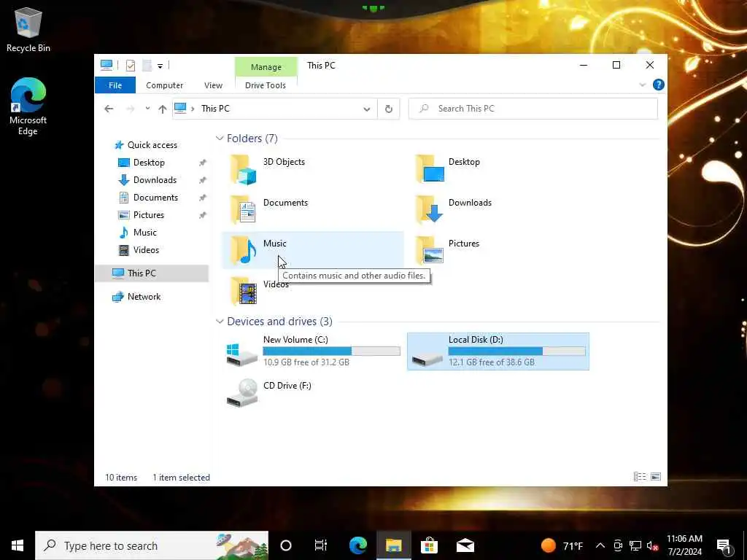The height and width of the screenshot is (560, 747).
Task: Open Microsoft Store from taskbar
Action: (x=429, y=545)
